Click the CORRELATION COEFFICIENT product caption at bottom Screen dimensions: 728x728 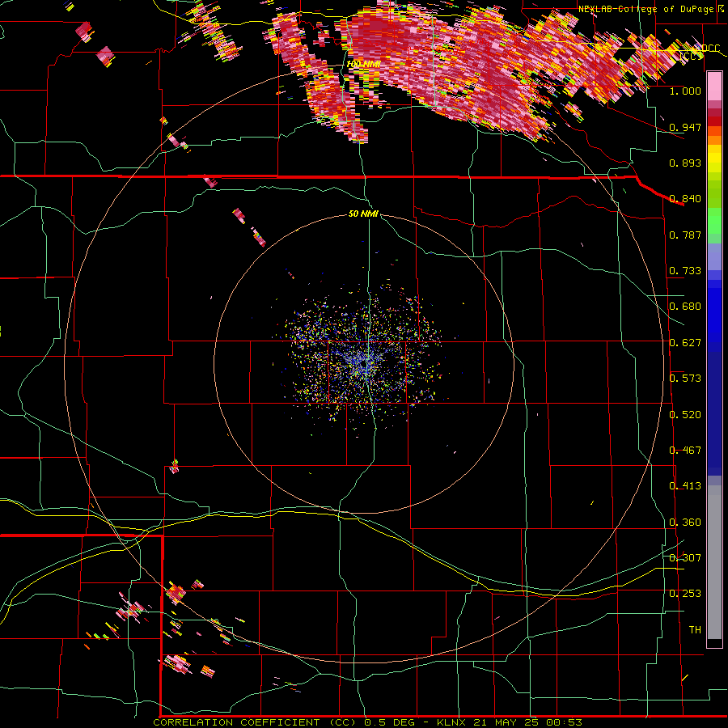pyautogui.click(x=367, y=722)
